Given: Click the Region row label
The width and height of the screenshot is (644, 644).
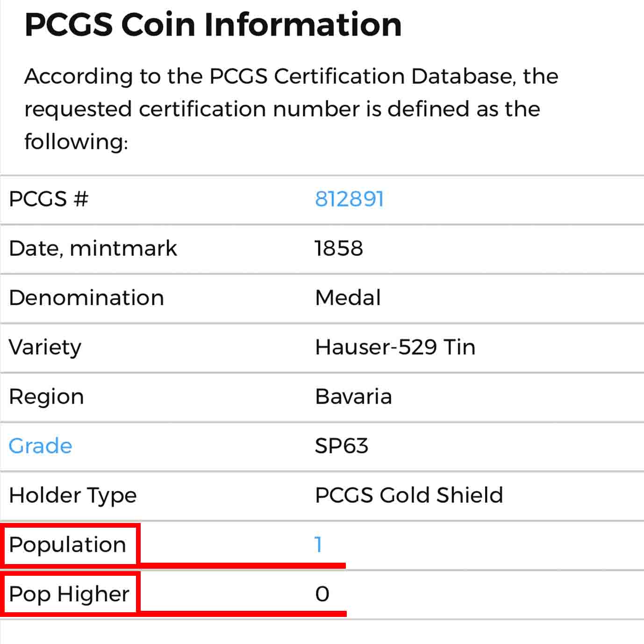Looking at the screenshot, I should tap(47, 397).
